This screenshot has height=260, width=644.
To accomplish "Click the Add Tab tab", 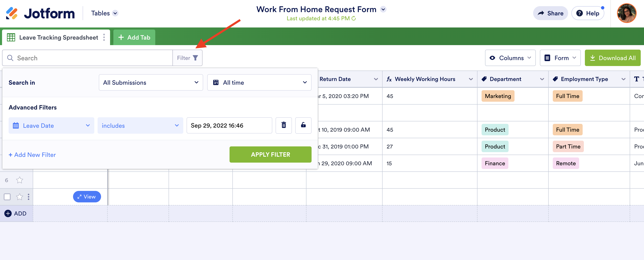I will pos(134,37).
